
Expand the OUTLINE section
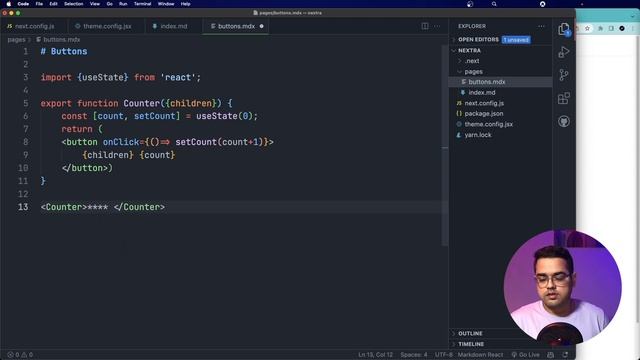pos(470,333)
